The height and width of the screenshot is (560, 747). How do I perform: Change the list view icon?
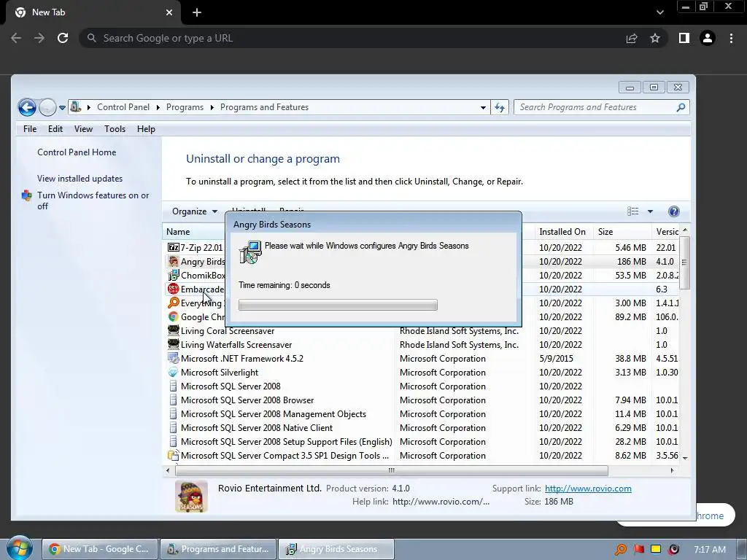(632, 211)
